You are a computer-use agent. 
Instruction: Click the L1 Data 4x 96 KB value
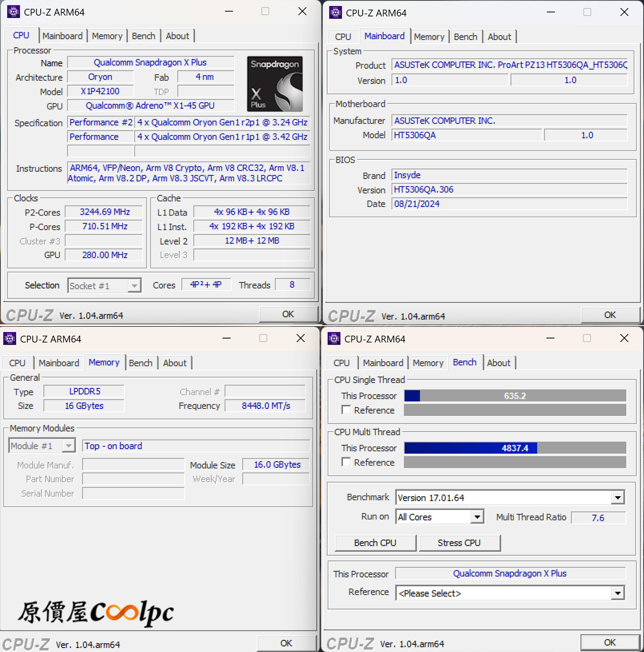252,212
